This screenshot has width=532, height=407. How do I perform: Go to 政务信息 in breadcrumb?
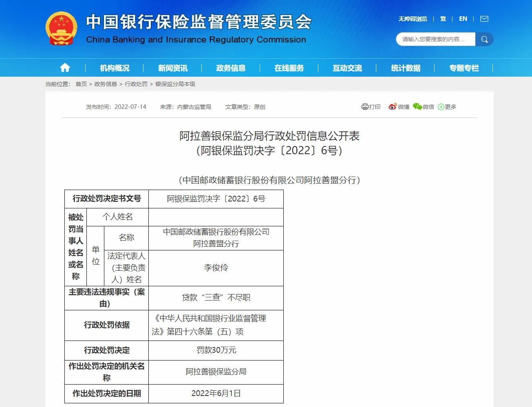[x=106, y=84]
